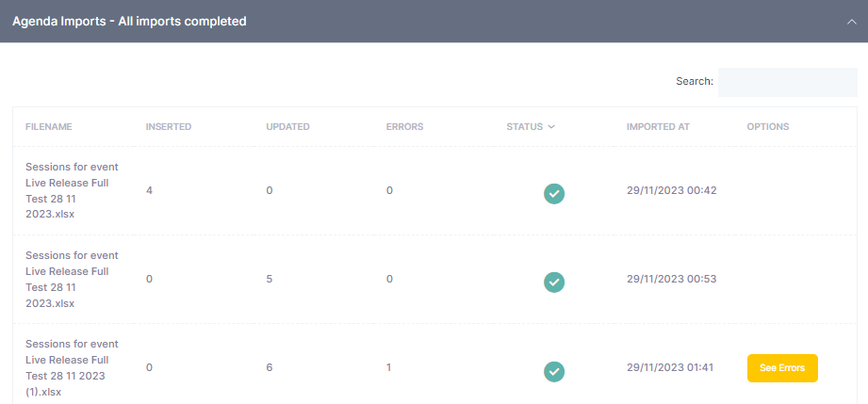Sort table by Inserted column header
Viewport: 868px width, 404px height.
169,127
